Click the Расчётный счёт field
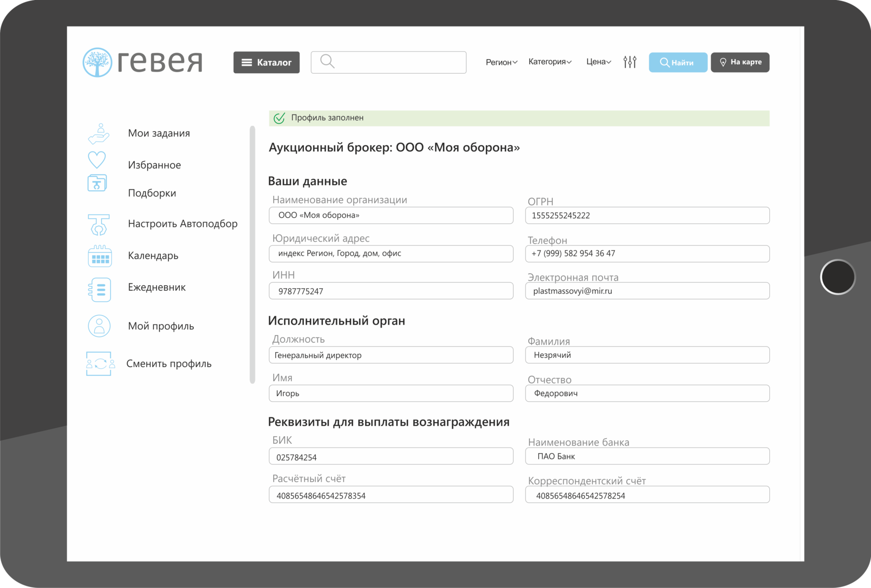The image size is (871, 588). [391, 495]
